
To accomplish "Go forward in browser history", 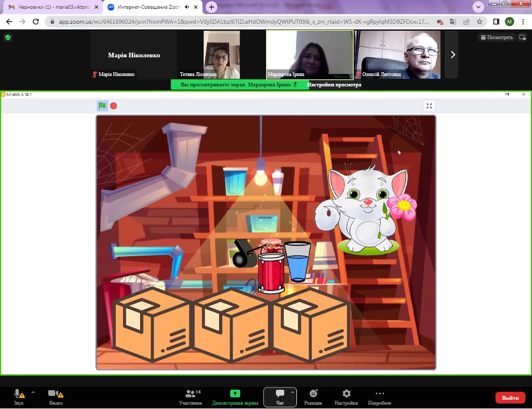I will tap(23, 21).
